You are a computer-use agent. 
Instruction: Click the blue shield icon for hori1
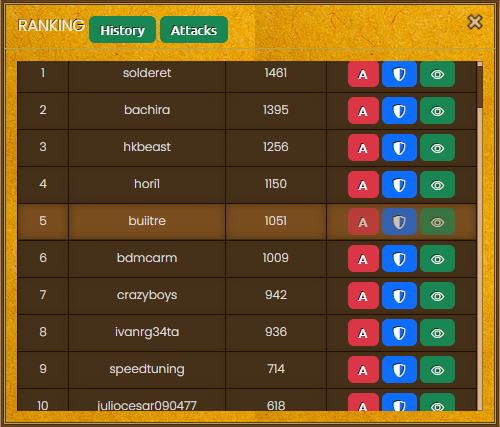point(399,185)
